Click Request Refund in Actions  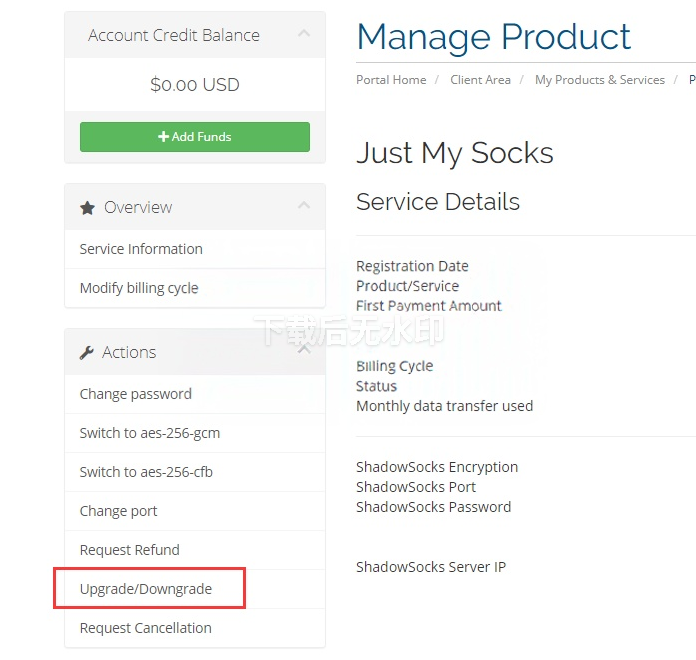(130, 550)
